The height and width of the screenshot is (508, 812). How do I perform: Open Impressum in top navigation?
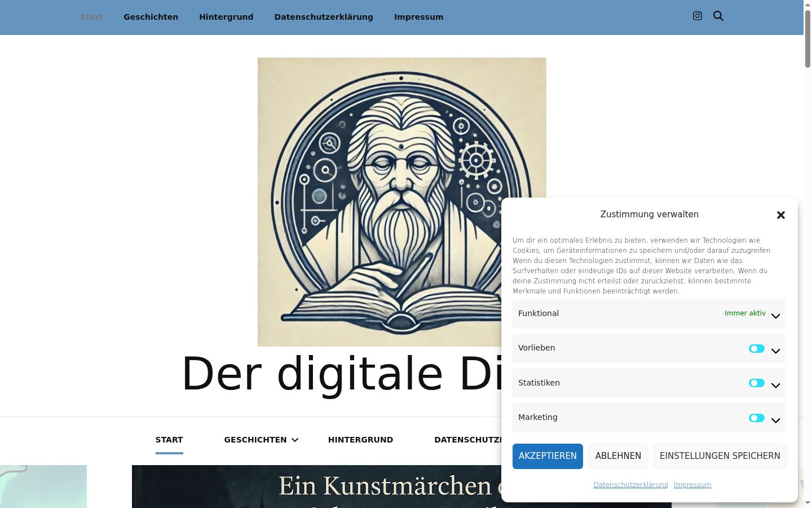click(x=418, y=17)
